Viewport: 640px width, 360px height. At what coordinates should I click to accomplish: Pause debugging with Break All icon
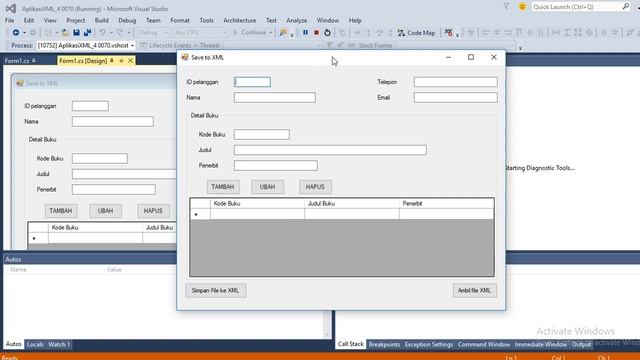click(x=305, y=33)
